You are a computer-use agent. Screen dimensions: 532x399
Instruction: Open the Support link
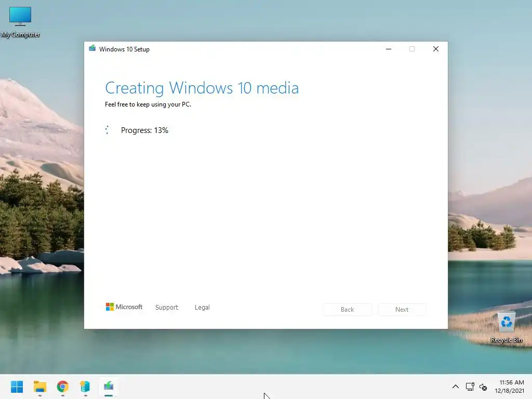(x=167, y=308)
